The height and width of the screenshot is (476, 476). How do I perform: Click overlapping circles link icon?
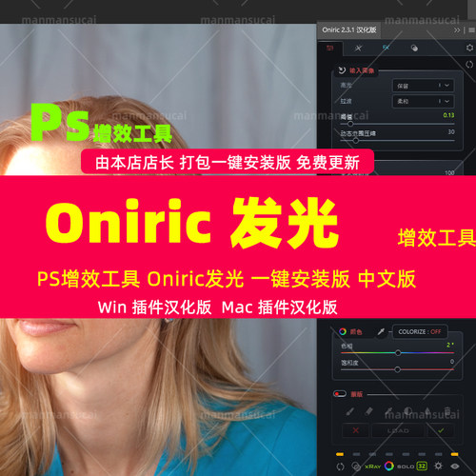pos(356,466)
